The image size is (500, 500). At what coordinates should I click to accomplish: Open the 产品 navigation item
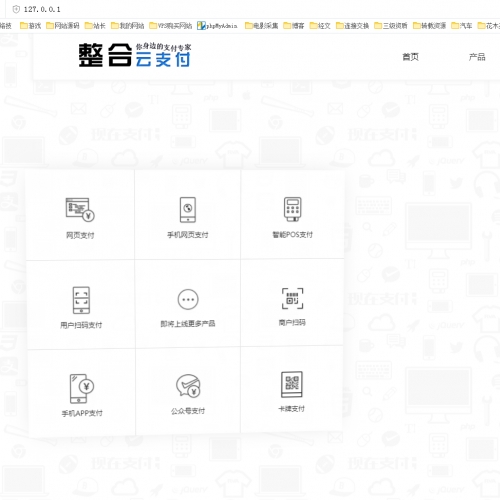477,57
